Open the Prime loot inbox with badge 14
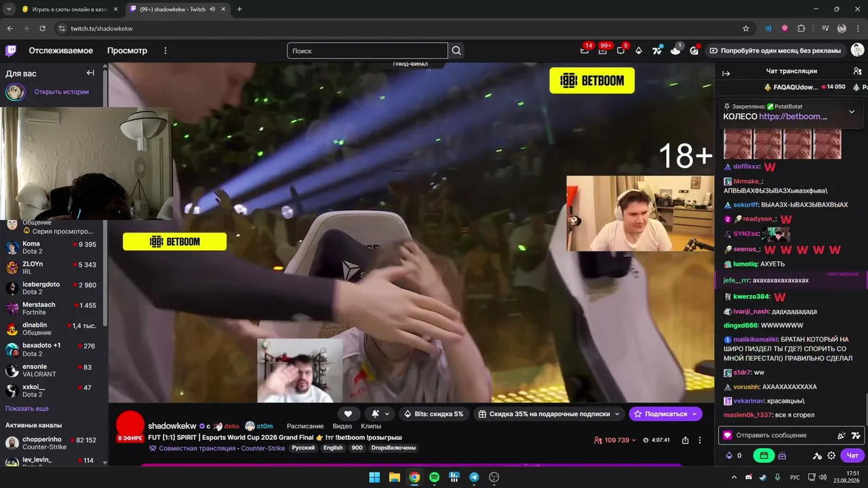The image size is (868, 488). 585,51
